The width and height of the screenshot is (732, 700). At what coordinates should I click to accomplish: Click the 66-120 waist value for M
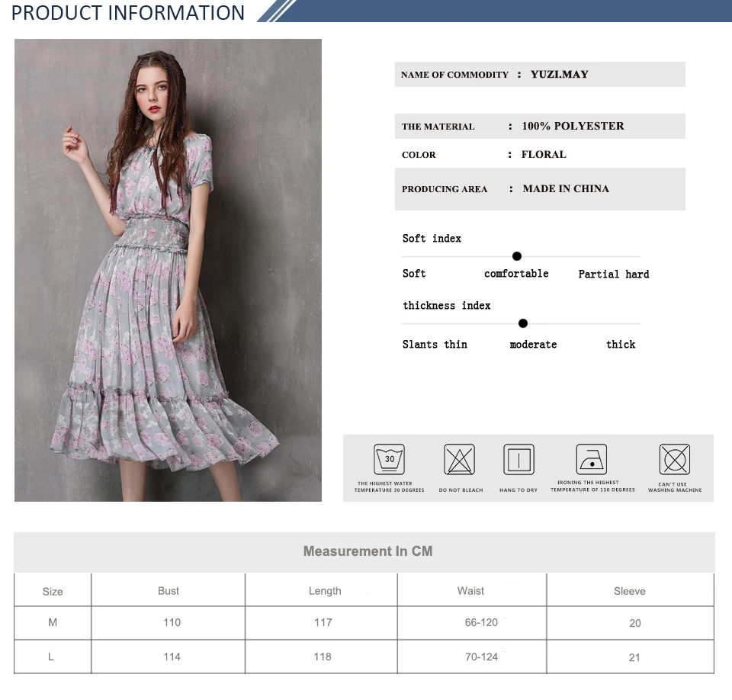coord(481,622)
